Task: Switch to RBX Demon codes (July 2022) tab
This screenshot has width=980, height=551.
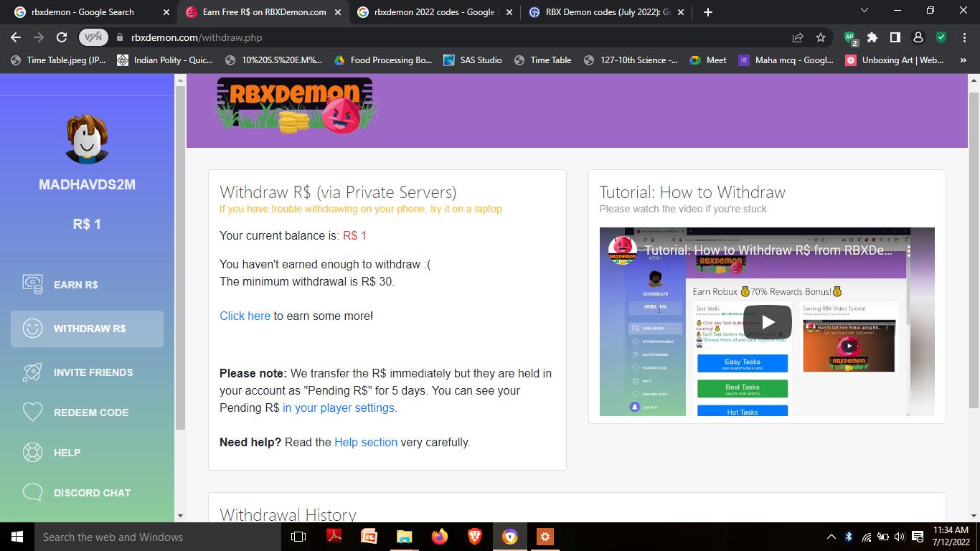Action: (607, 12)
